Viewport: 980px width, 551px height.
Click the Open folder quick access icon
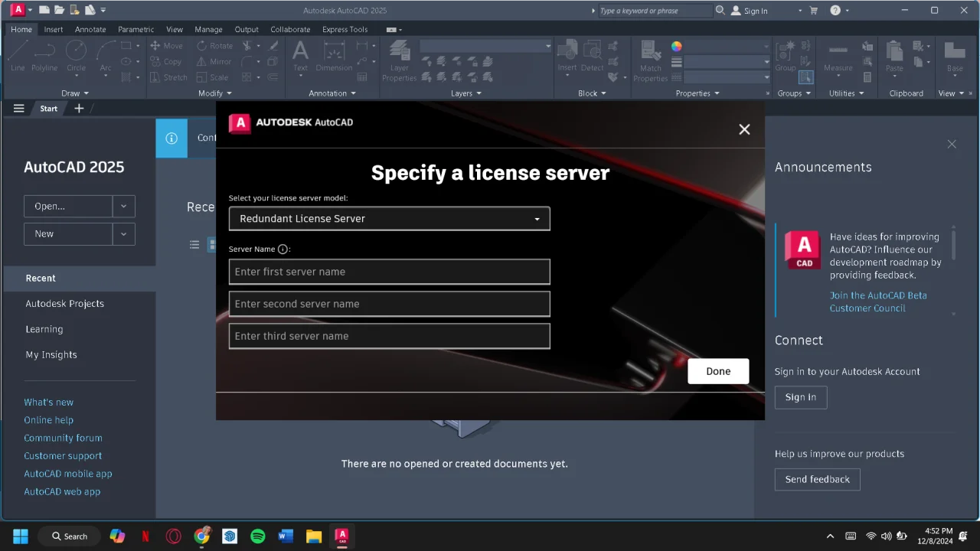[59, 10]
